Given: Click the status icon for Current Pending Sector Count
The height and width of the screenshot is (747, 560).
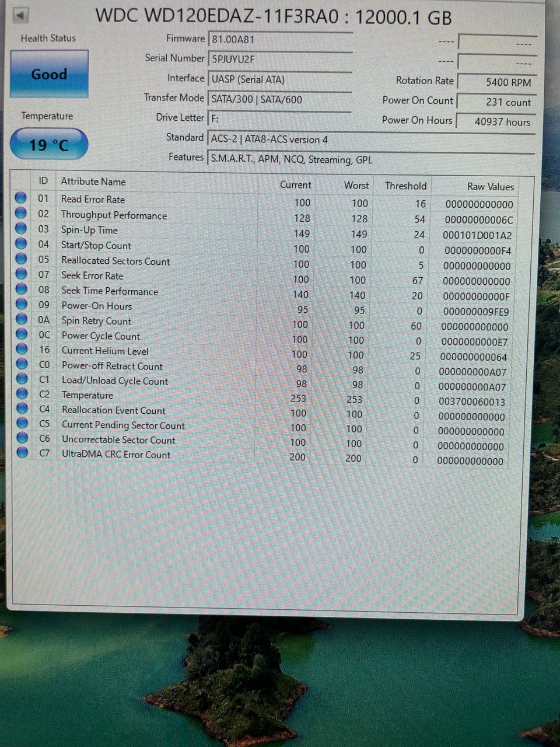Looking at the screenshot, I should (x=22, y=423).
